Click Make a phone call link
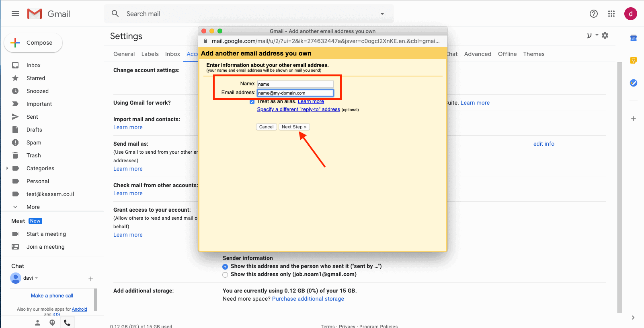 pos(52,295)
